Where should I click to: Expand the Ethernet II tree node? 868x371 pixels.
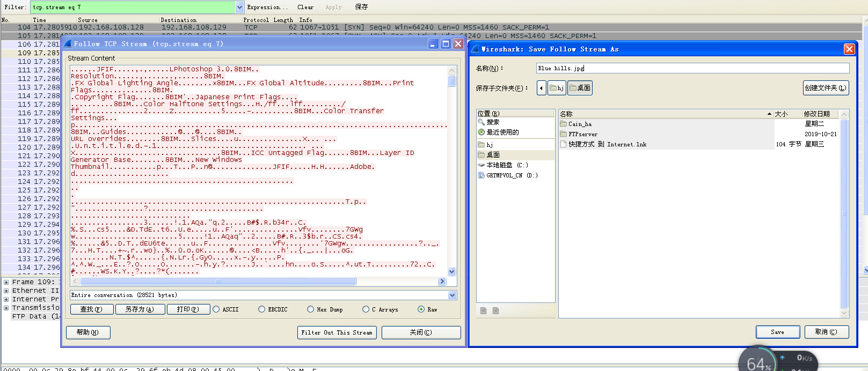6,291
